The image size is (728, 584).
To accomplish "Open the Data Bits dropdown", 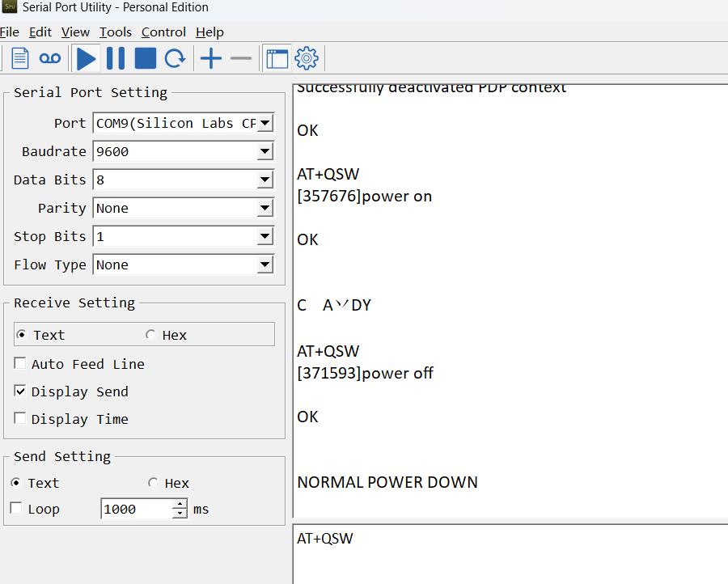I will tap(265, 180).
